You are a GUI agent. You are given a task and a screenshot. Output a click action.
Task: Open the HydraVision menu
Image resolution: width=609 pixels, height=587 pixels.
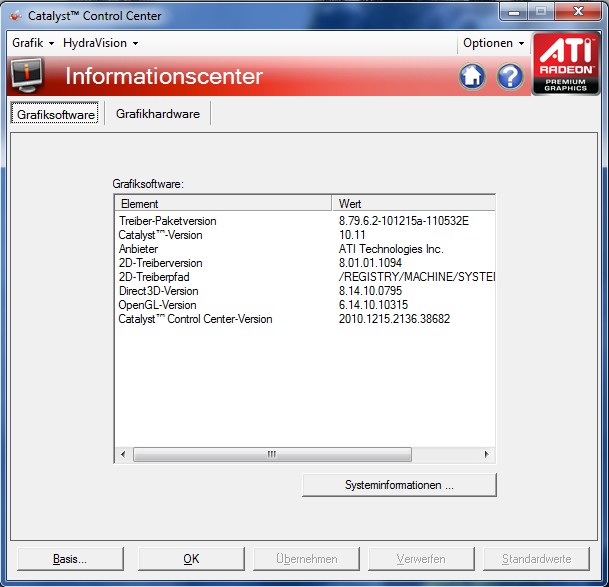[101, 43]
